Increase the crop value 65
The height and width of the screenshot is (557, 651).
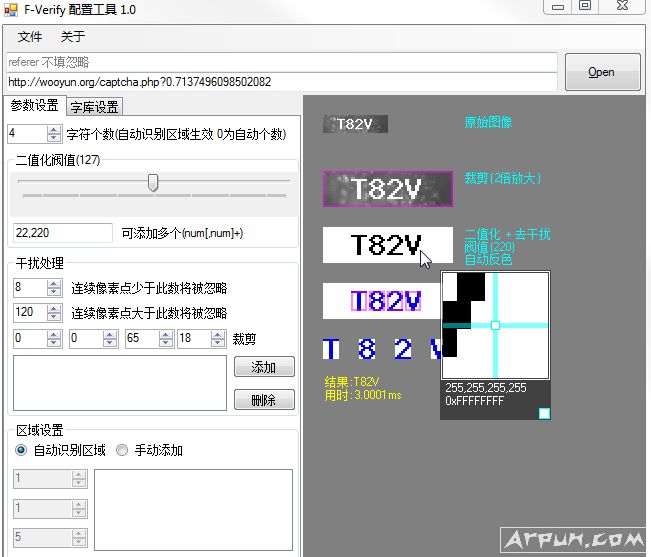coord(166,334)
